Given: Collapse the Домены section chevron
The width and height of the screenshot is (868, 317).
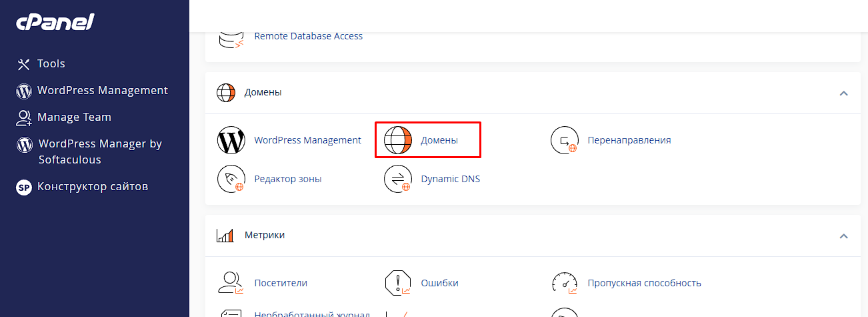Looking at the screenshot, I should (843, 93).
